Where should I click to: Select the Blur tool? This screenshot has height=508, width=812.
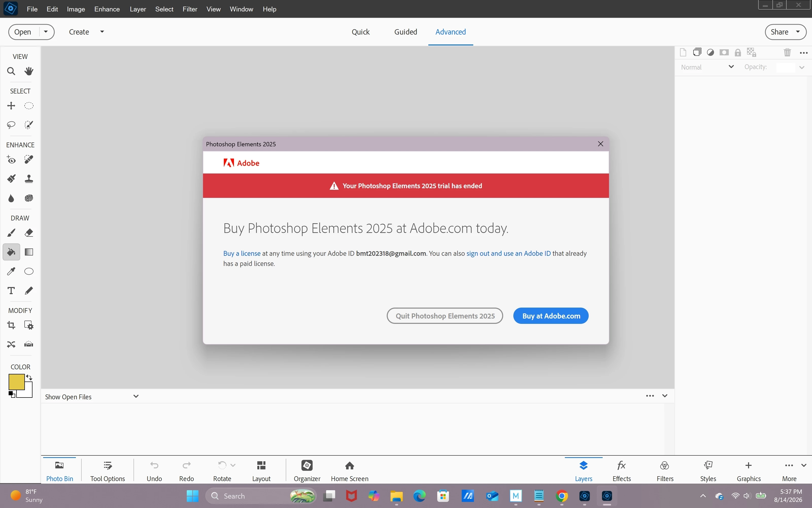pyautogui.click(x=11, y=198)
